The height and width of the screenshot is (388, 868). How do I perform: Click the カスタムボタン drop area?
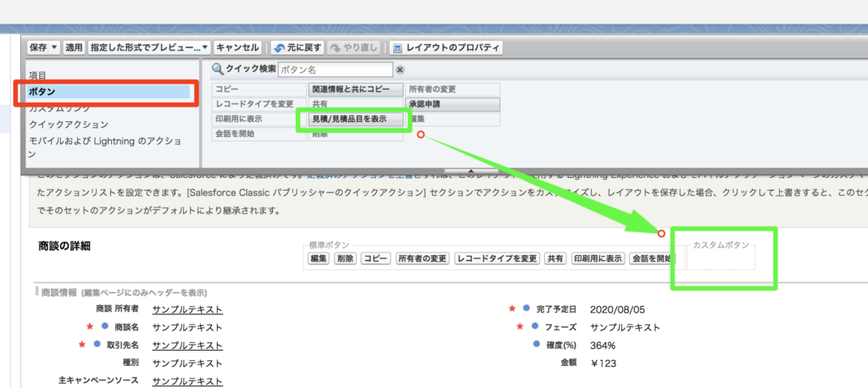click(721, 258)
